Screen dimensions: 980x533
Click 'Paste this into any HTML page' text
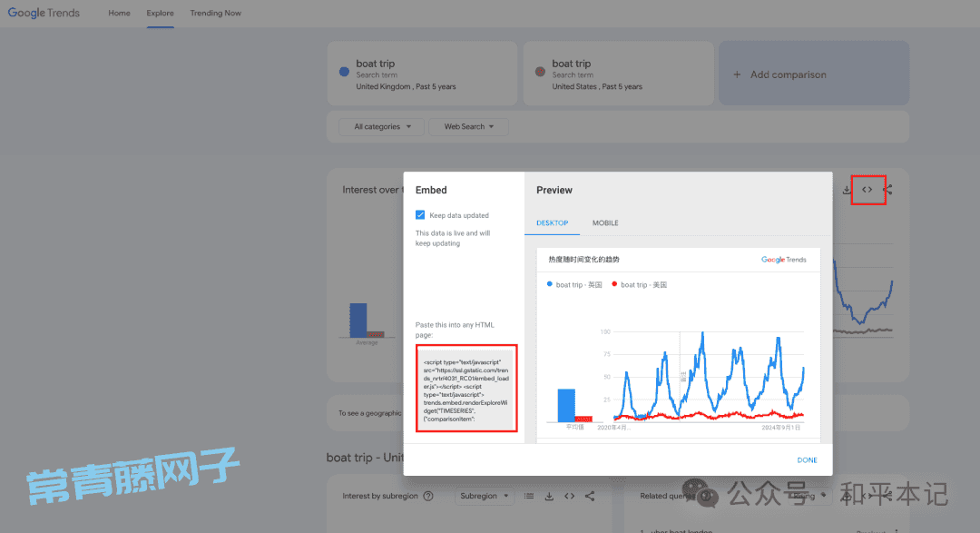pos(455,330)
